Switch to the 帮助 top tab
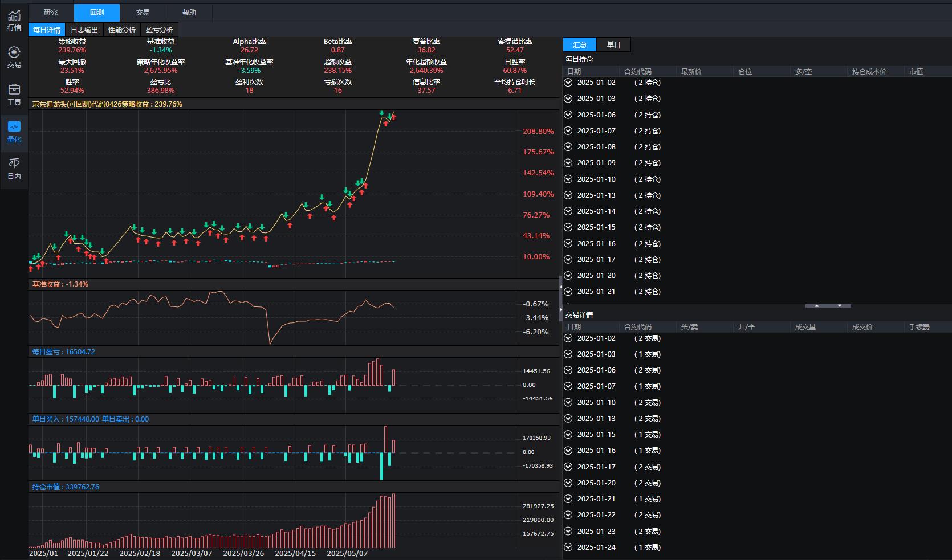The width and height of the screenshot is (952, 560). (189, 13)
